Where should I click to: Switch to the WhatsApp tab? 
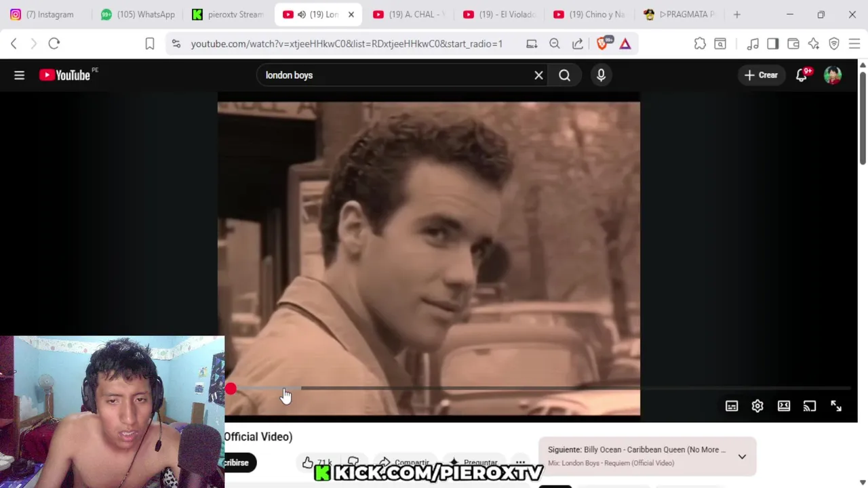pyautogui.click(x=138, y=14)
